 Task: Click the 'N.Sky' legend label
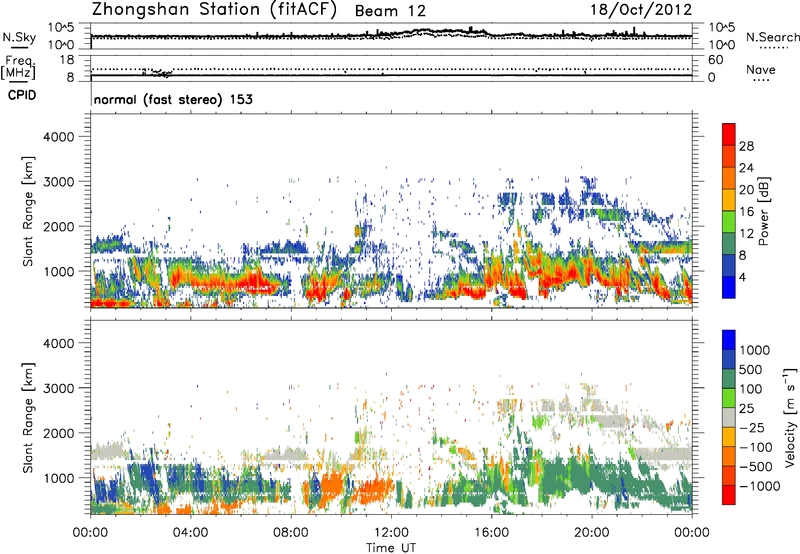19,37
